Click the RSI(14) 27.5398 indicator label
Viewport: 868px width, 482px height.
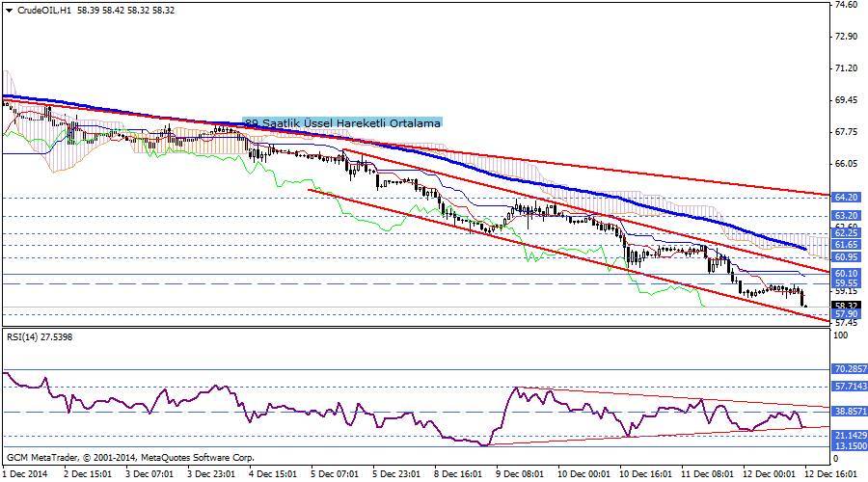41,337
